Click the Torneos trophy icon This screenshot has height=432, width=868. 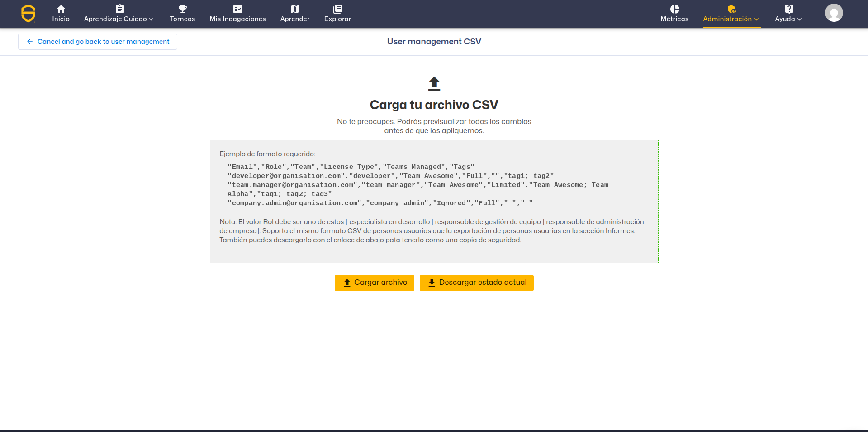182,9
